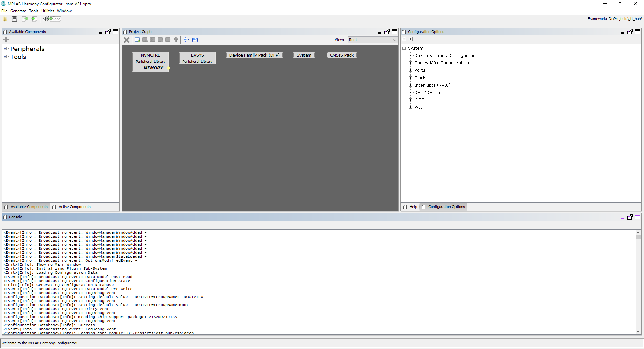Expand the Clock configuration options
This screenshot has height=349, width=644.
411,78
